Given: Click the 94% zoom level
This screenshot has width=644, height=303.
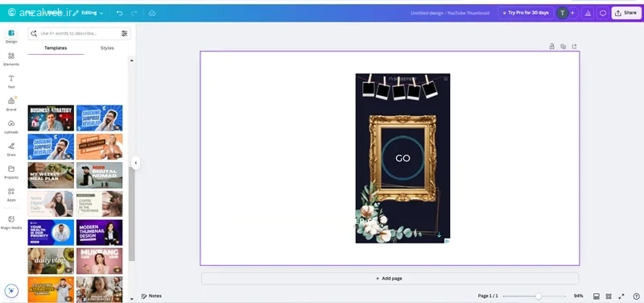Looking at the screenshot, I should coord(578,296).
